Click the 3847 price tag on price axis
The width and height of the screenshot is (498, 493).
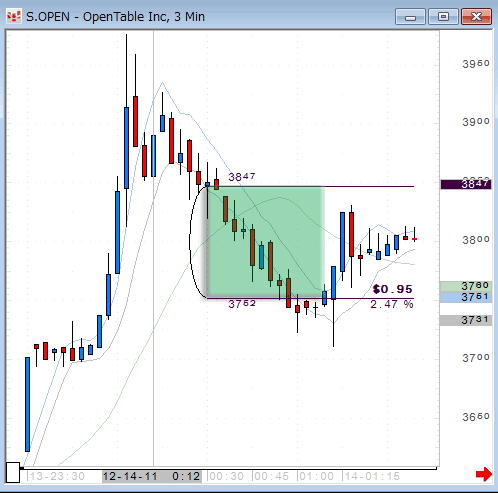466,184
